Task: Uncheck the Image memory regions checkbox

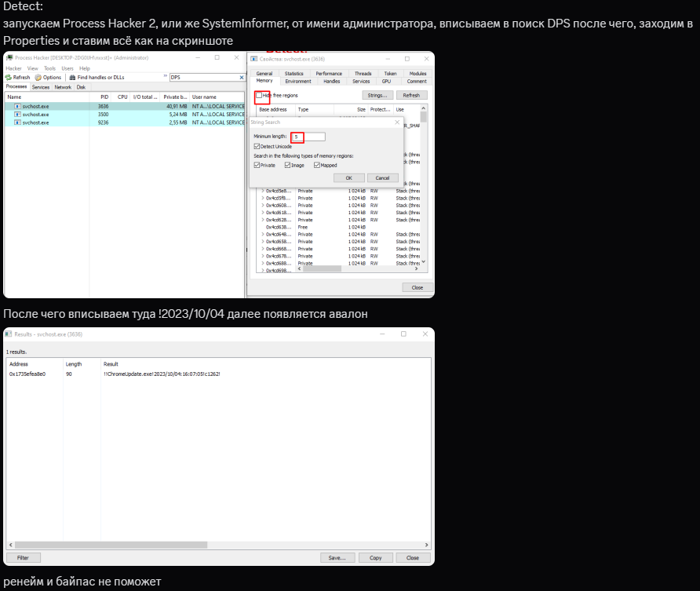Action: [287, 165]
